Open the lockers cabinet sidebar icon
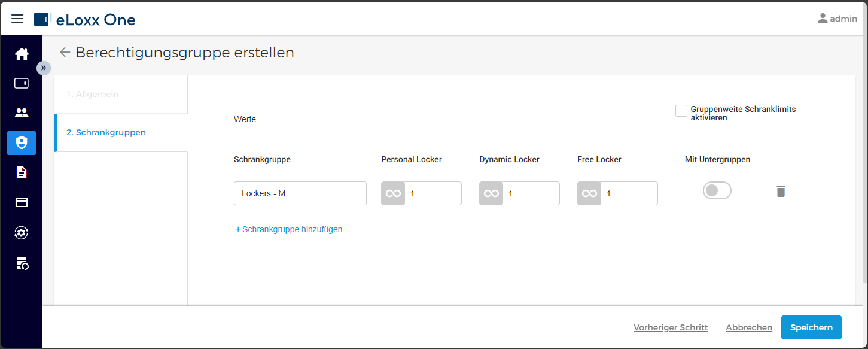The image size is (868, 349). click(x=22, y=83)
